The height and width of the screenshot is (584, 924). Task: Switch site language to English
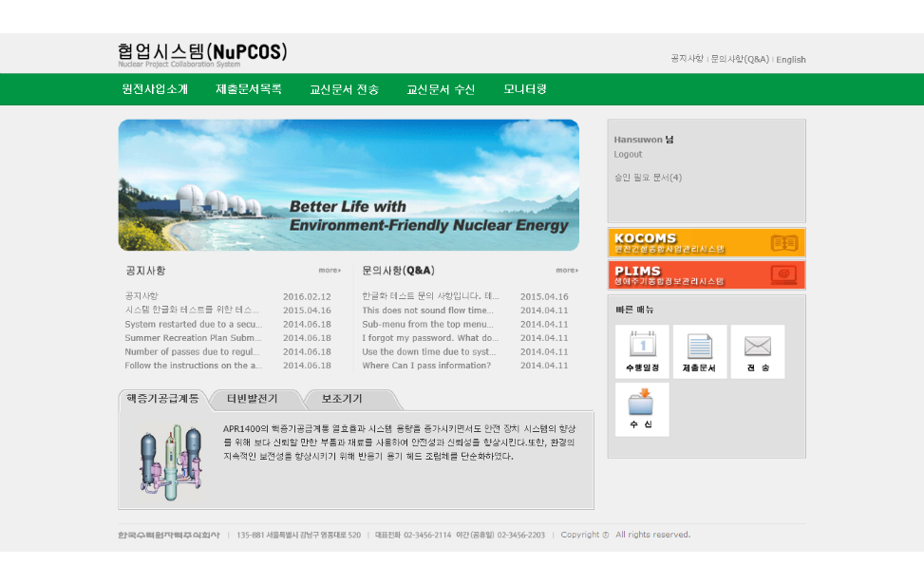coord(790,59)
